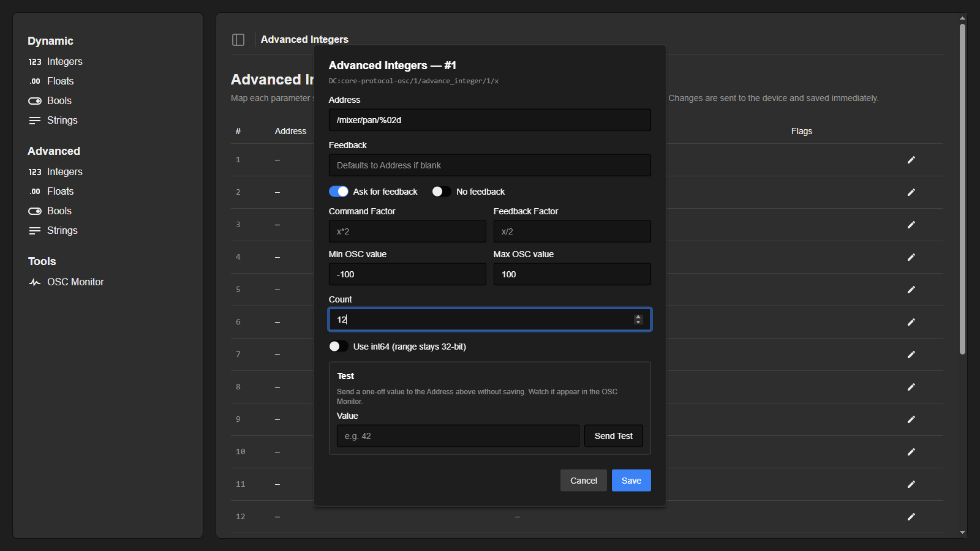
Task: Click the edit pencil for row 5
Action: point(911,290)
